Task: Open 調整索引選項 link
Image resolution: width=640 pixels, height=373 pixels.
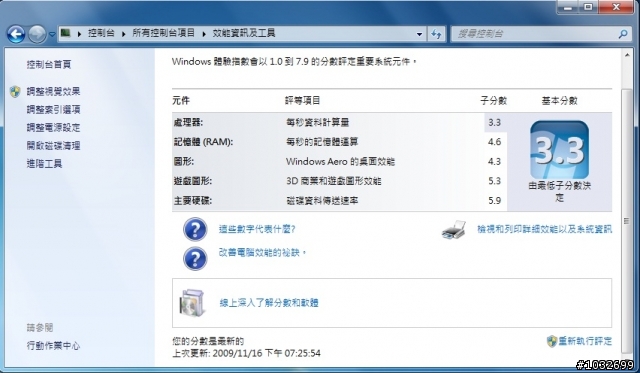Action: pyautogui.click(x=53, y=109)
